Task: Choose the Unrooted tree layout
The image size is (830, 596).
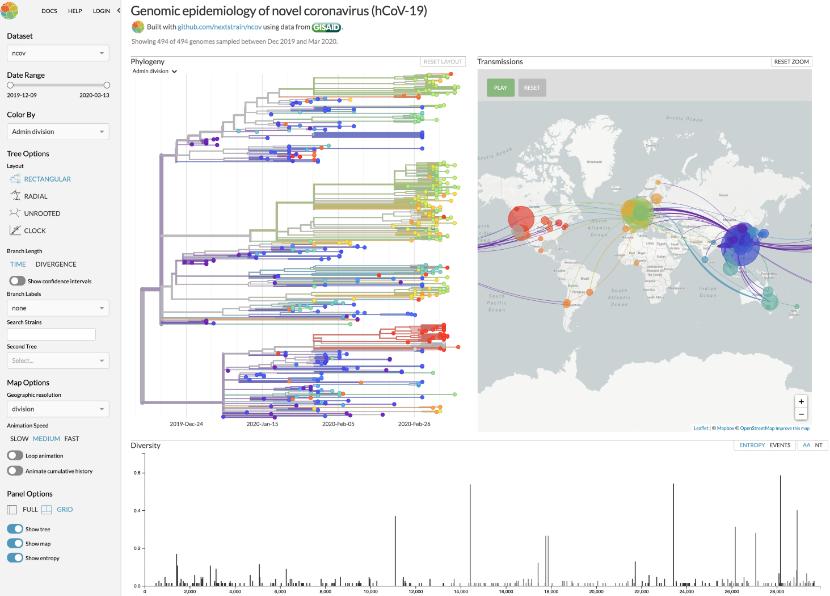Action: click(x=15, y=213)
